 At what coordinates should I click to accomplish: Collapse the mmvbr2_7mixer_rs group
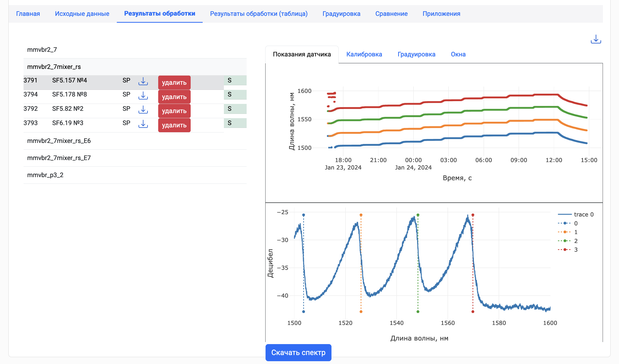pos(135,67)
